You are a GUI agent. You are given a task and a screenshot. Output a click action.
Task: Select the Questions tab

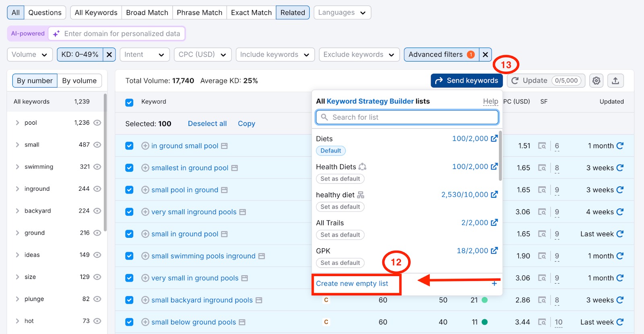(45, 12)
